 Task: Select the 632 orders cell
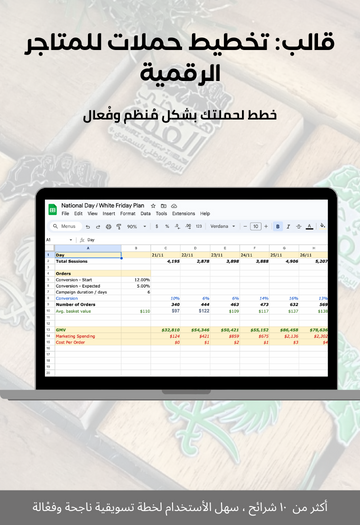pyautogui.click(x=284, y=305)
